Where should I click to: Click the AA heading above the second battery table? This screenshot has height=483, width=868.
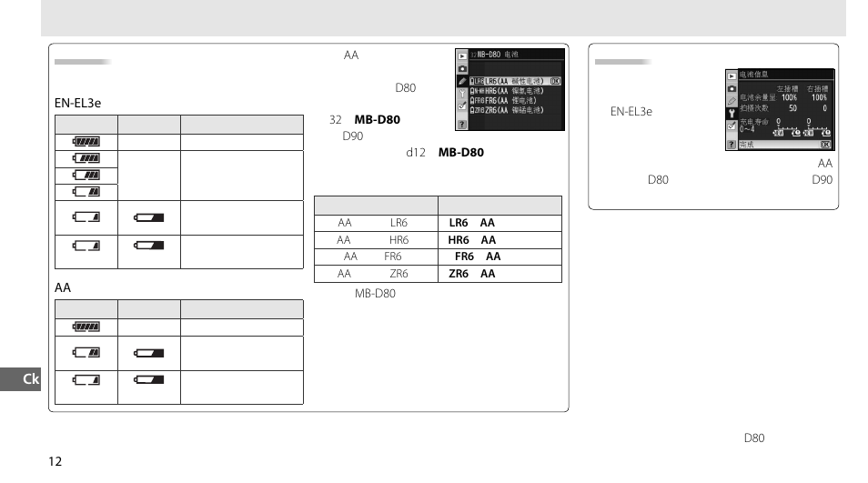coord(63,287)
